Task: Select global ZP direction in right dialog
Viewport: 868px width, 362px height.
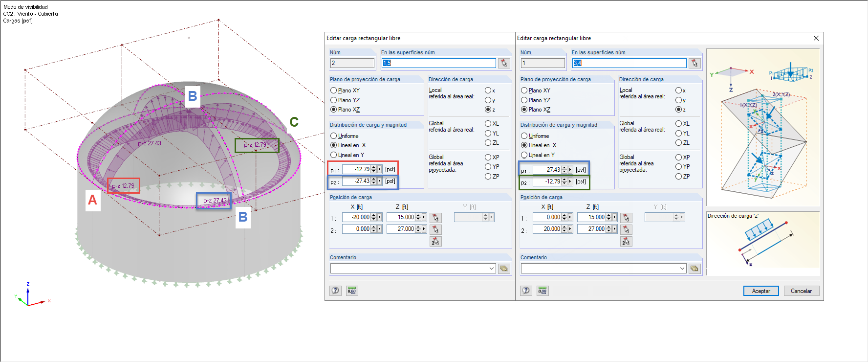Action: pos(678,176)
